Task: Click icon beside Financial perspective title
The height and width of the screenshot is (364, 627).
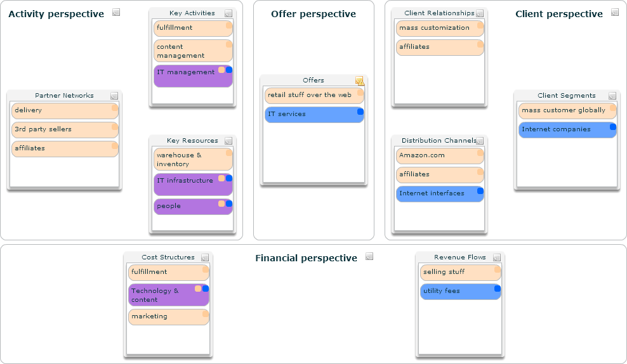Action: (369, 256)
